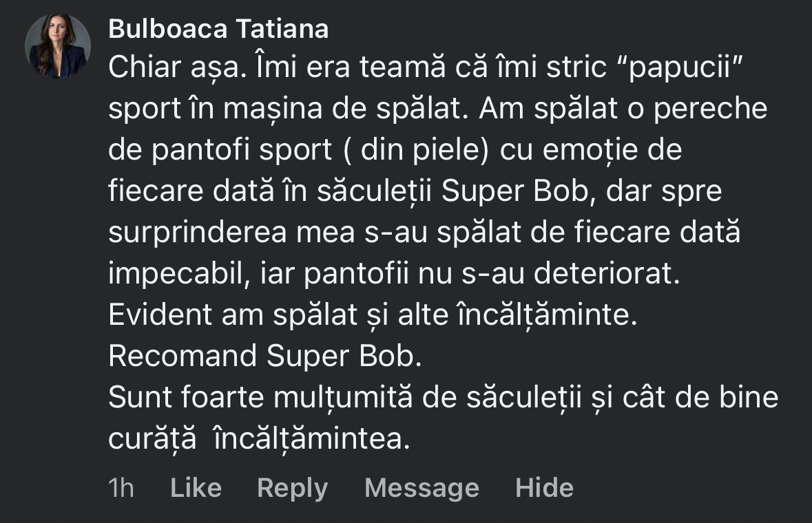Click the 1h timestamp
The height and width of the screenshot is (523, 812).
(121, 488)
